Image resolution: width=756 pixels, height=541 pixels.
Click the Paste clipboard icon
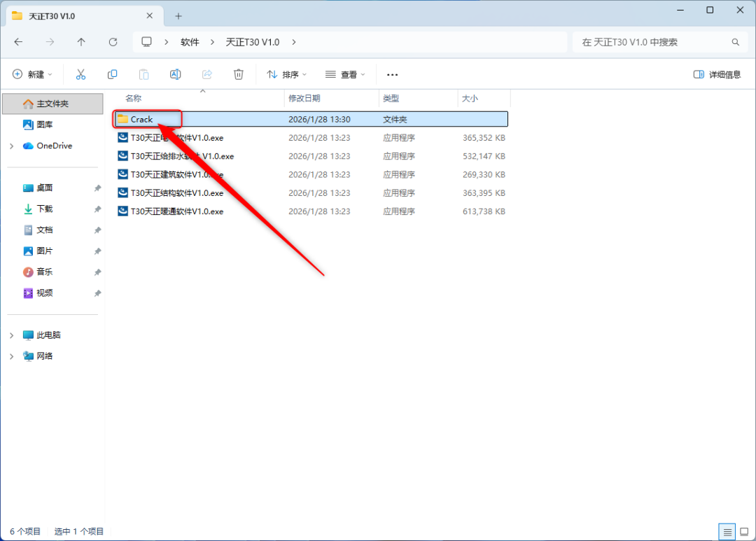pyautogui.click(x=143, y=74)
